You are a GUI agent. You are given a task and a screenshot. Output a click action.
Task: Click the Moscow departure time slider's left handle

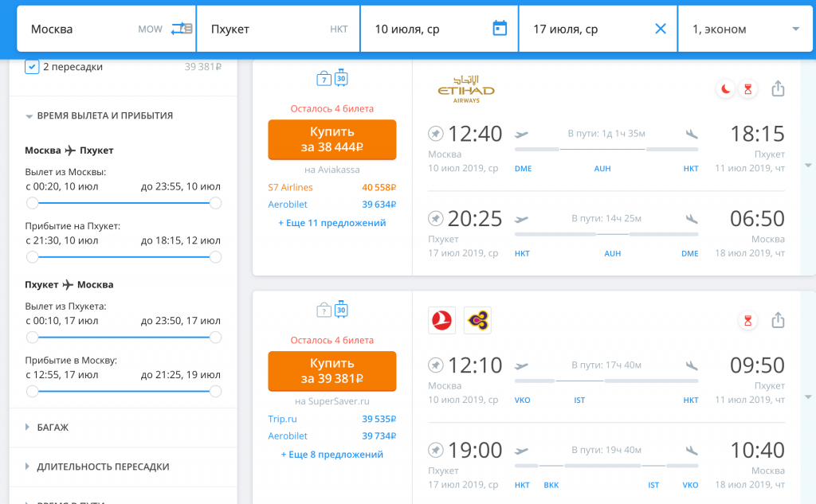click(x=32, y=203)
